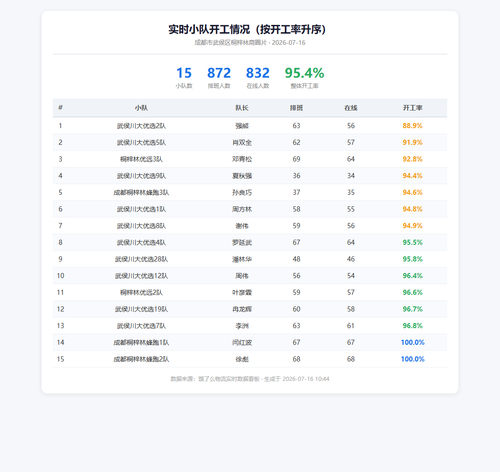Image resolution: width=500 pixels, height=472 pixels.
Task: Click the 排班 column header
Action: pos(296,108)
